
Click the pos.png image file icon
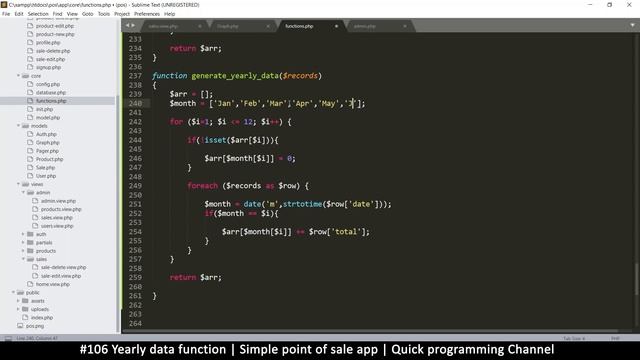click(20, 326)
